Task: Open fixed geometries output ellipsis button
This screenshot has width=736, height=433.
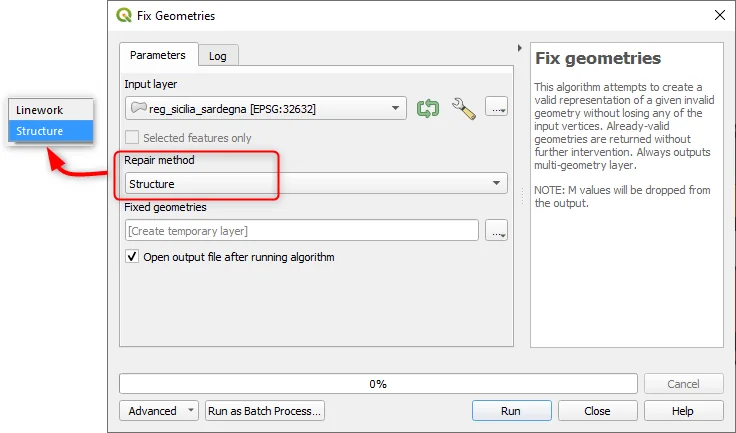Action: pyautogui.click(x=497, y=231)
